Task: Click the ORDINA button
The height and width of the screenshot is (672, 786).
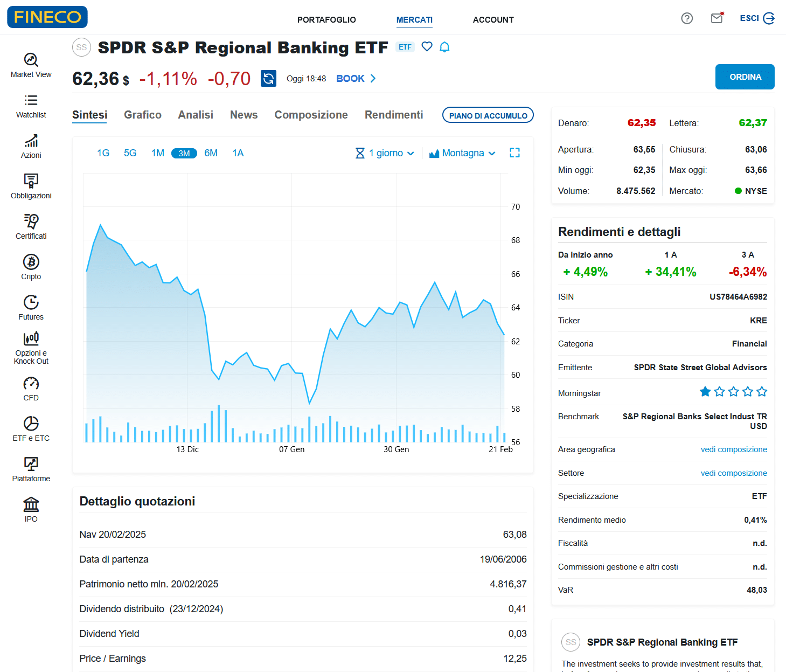Action: coord(745,77)
